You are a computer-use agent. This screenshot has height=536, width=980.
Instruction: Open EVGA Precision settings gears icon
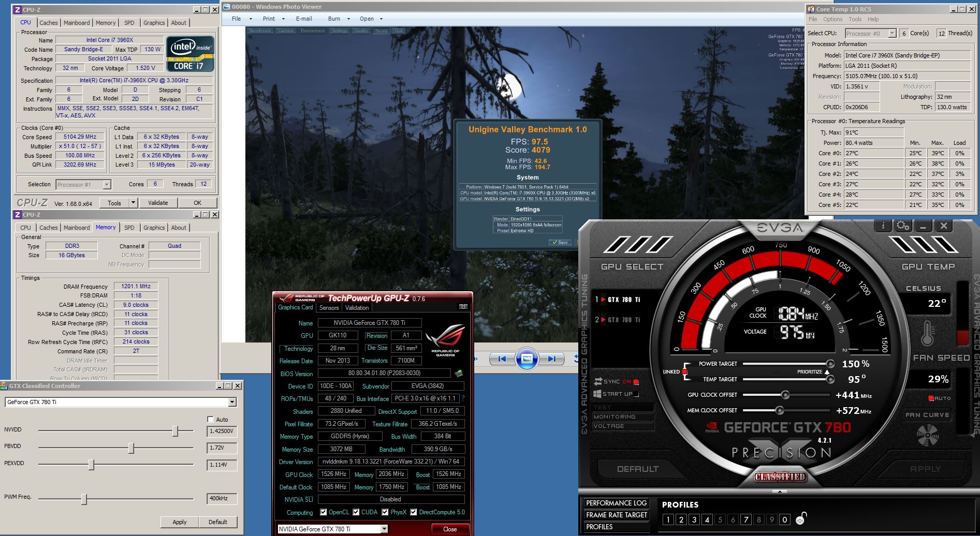903,226
